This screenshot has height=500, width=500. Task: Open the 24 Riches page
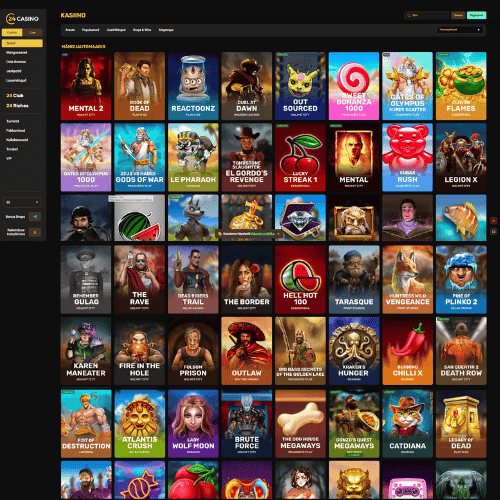[17, 105]
